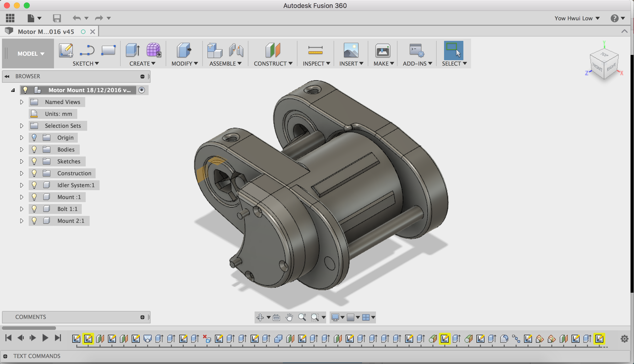Toggle visibility of the Bodies folder
This screenshot has width=634, height=364.
coord(34,149)
